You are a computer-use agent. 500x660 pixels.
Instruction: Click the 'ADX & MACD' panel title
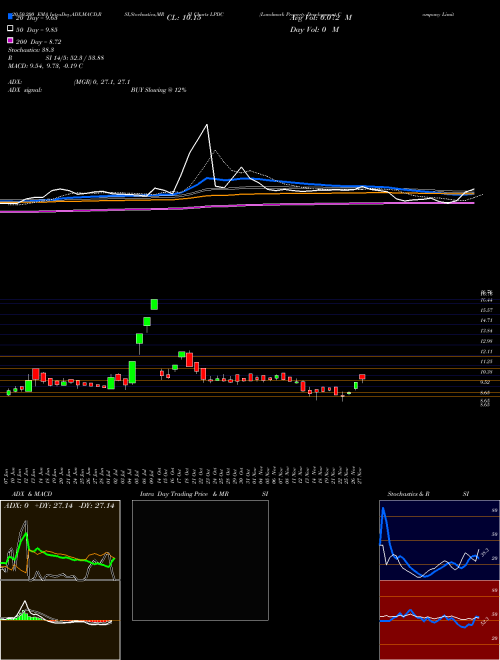(32, 494)
